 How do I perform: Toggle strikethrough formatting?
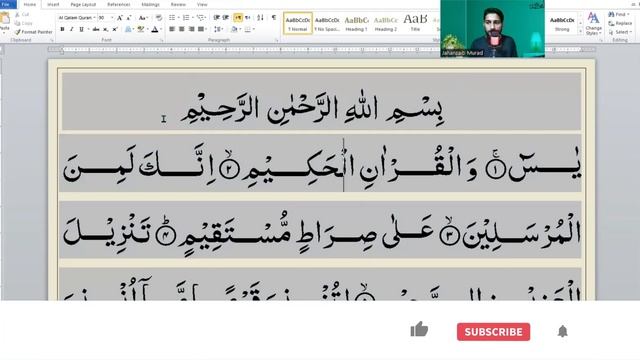click(96, 29)
